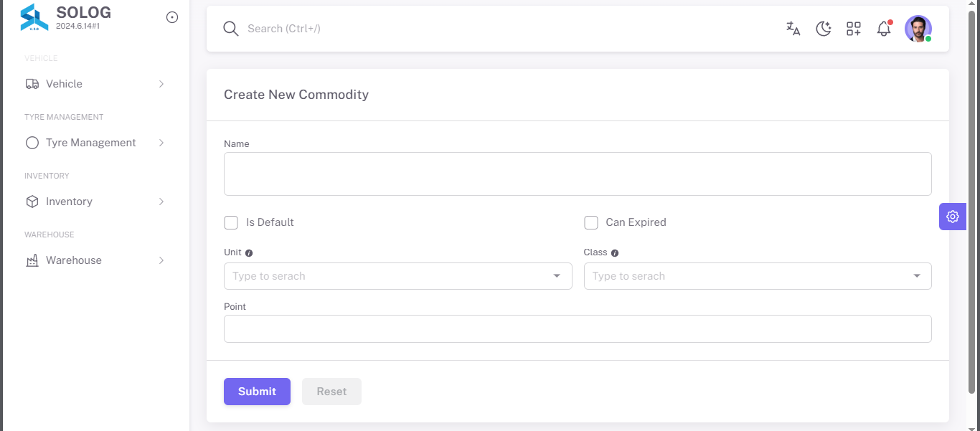Click the Tyre Management circle icon
Screen dimensions: 980x431
(x=32, y=143)
